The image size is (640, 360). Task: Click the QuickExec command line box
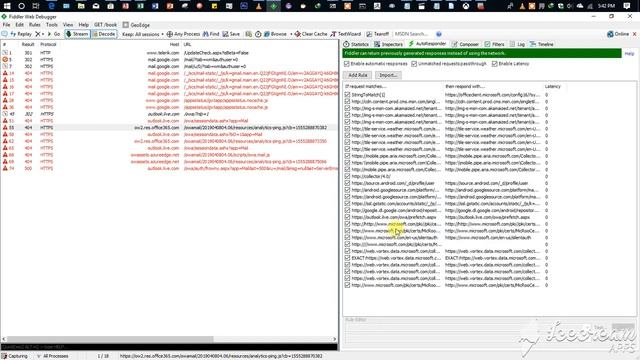pos(169,347)
